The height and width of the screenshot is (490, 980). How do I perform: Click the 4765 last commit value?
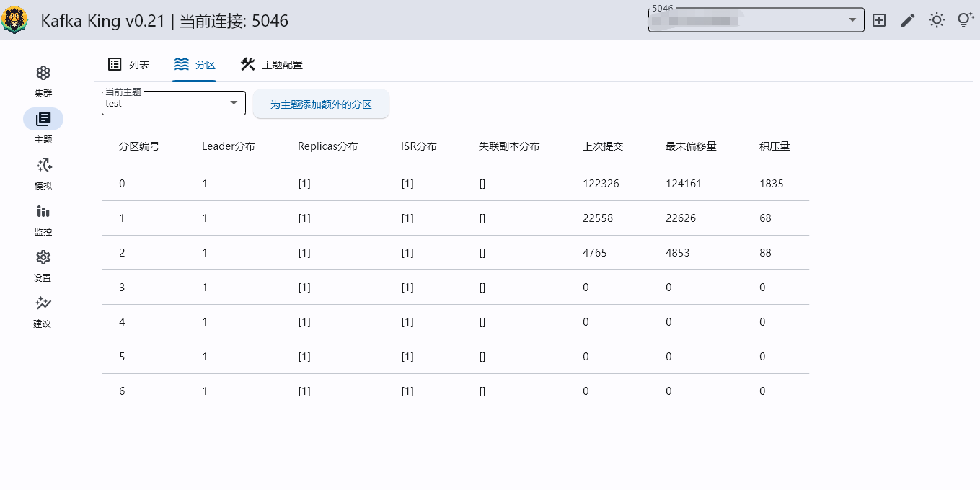tap(595, 253)
